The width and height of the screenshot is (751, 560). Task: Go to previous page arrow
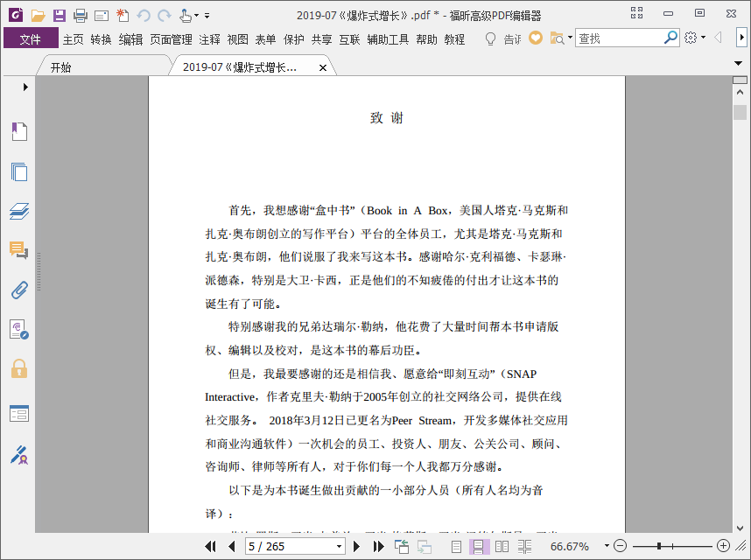pos(232,546)
